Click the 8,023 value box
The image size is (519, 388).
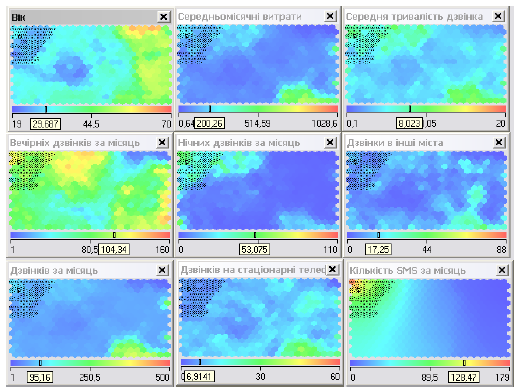pyautogui.click(x=409, y=123)
